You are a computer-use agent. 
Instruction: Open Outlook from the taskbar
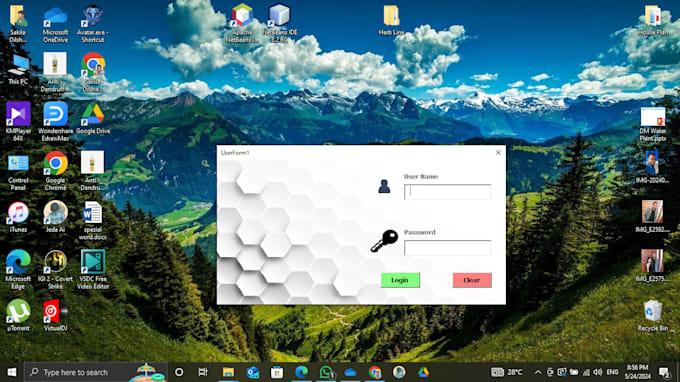252,372
